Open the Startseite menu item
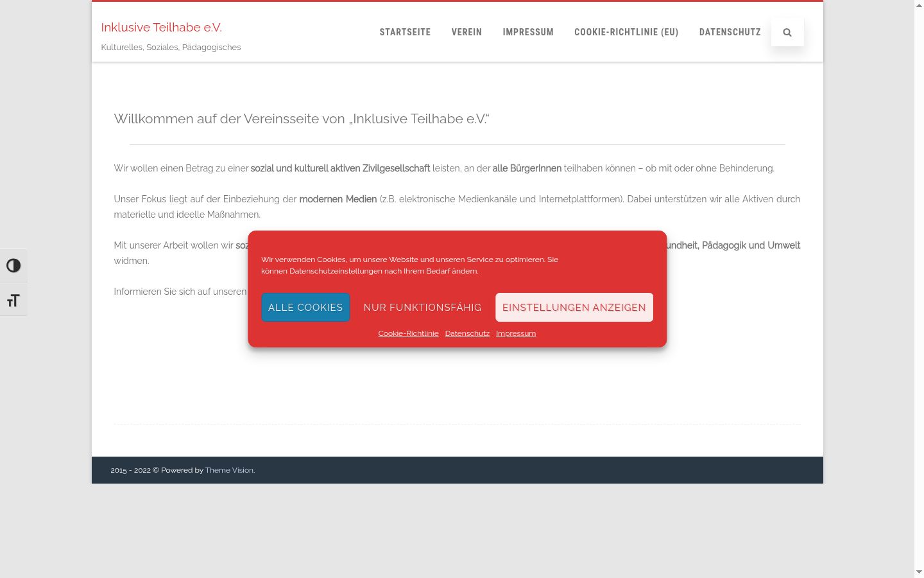 (405, 32)
